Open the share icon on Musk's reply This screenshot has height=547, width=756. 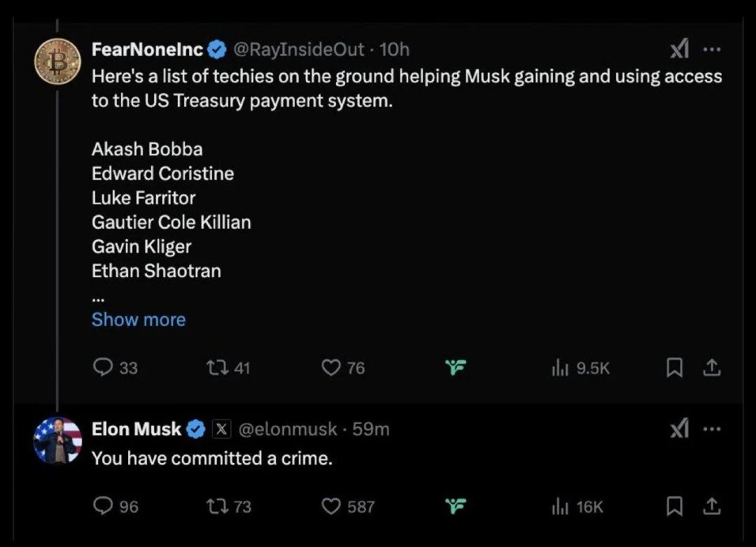[713, 506]
